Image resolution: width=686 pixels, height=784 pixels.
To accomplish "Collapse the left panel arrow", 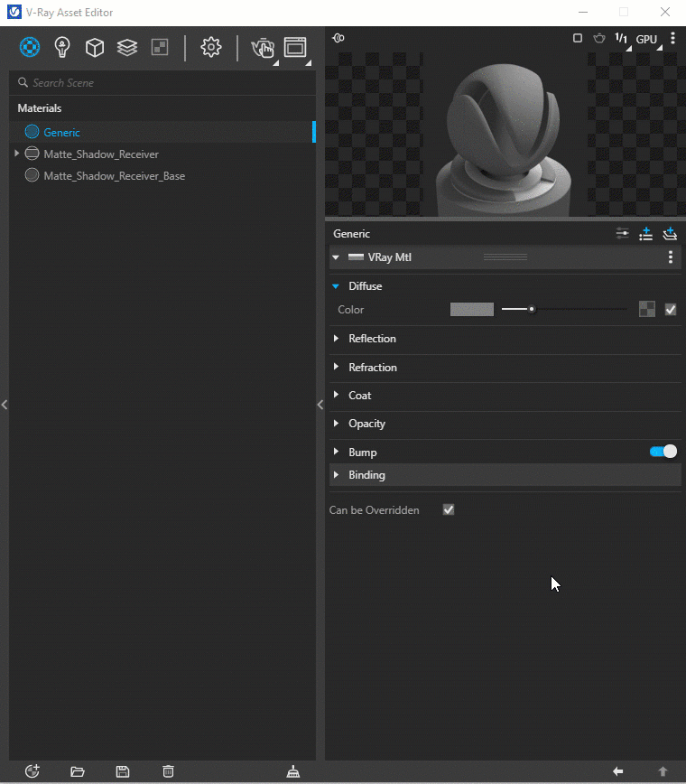I will 5,405.
